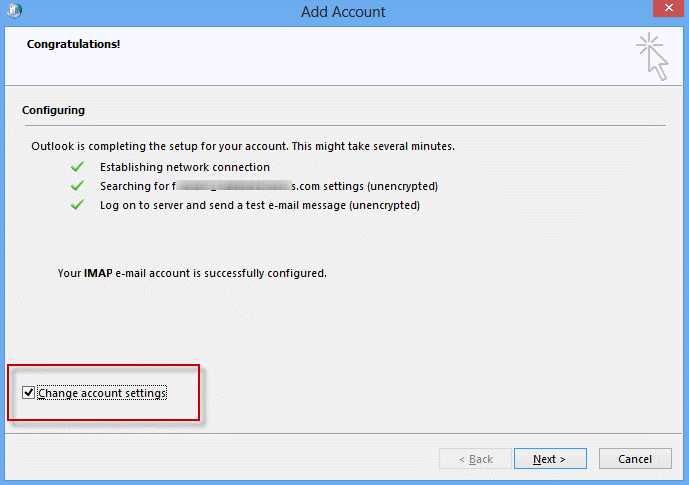Click the Cancel button
Image resolution: width=689 pixels, height=485 pixels.
click(635, 459)
